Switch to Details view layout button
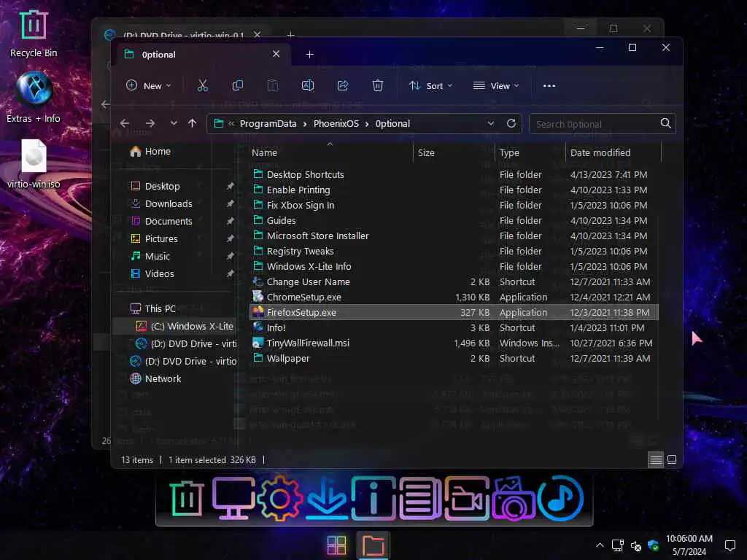747x560 pixels. (x=656, y=459)
